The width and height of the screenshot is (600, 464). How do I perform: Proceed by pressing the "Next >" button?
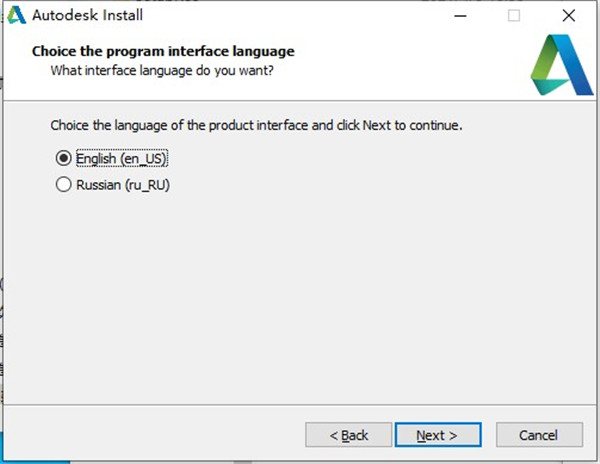click(436, 435)
